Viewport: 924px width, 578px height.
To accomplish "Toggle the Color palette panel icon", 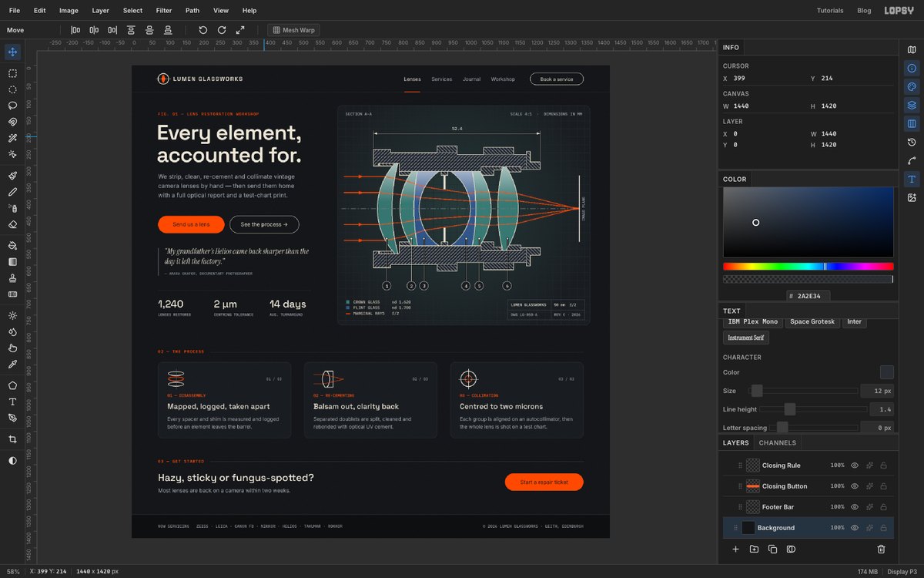I will point(912,86).
